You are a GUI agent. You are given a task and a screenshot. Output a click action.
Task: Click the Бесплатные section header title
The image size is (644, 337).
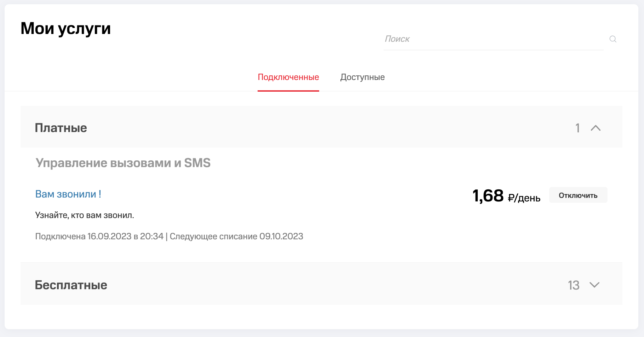click(x=71, y=285)
